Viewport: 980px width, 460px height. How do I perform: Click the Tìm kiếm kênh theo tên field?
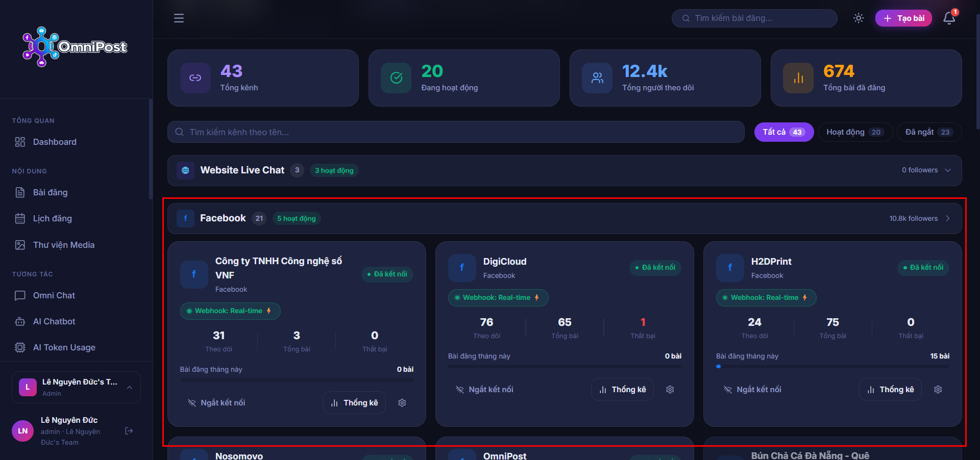click(456, 132)
